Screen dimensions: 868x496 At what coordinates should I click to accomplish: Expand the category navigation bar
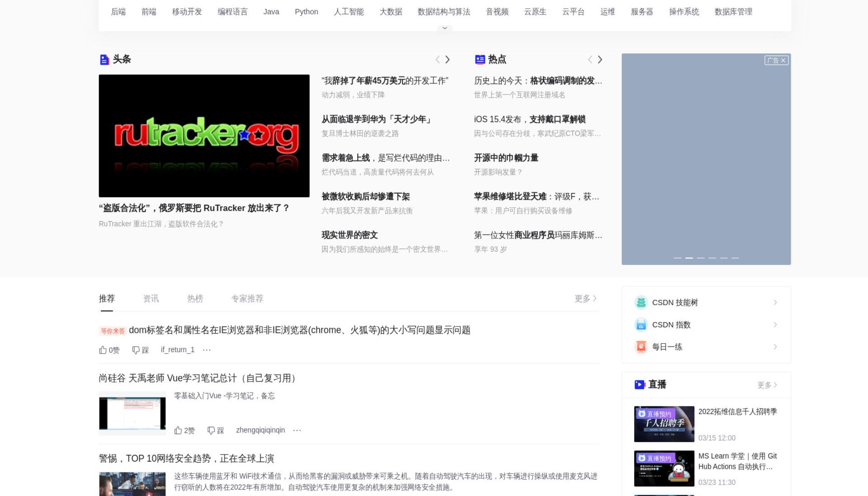[445, 28]
